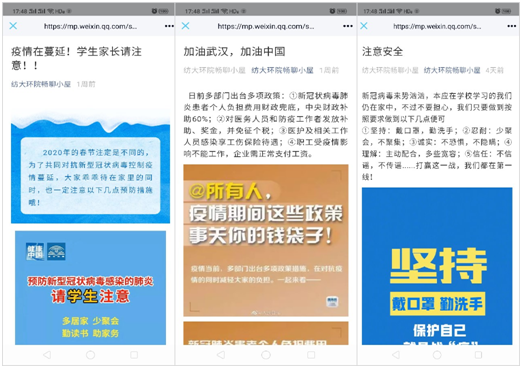This screenshot has height=368, width=522.
Task: Close the 注意安全 article with the X icon
Action: (x=364, y=26)
